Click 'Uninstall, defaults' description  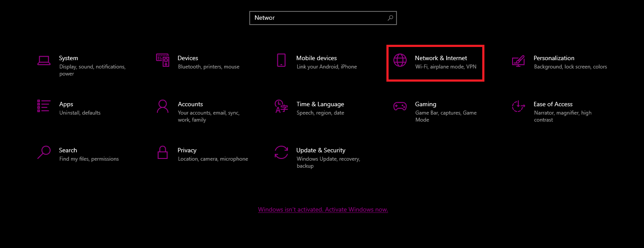80,113
